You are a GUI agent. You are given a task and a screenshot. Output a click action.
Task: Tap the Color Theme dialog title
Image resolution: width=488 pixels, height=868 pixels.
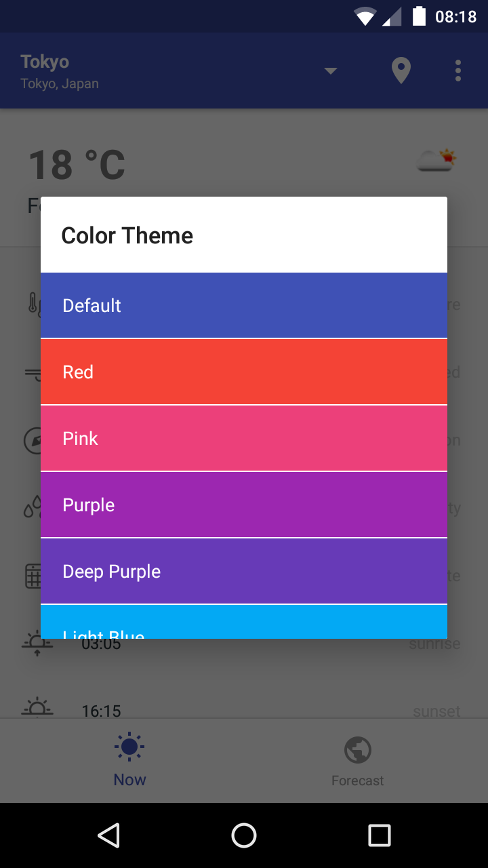(x=127, y=235)
